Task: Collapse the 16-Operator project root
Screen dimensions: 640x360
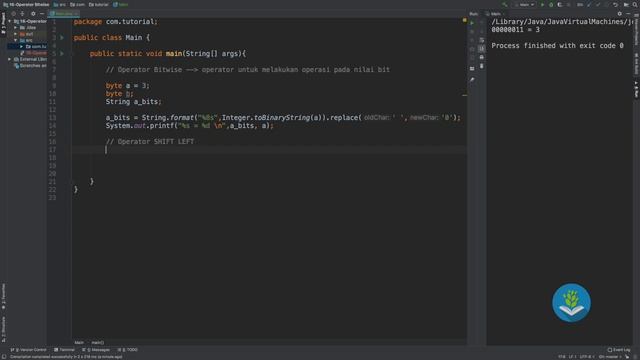Action: coord(10,21)
